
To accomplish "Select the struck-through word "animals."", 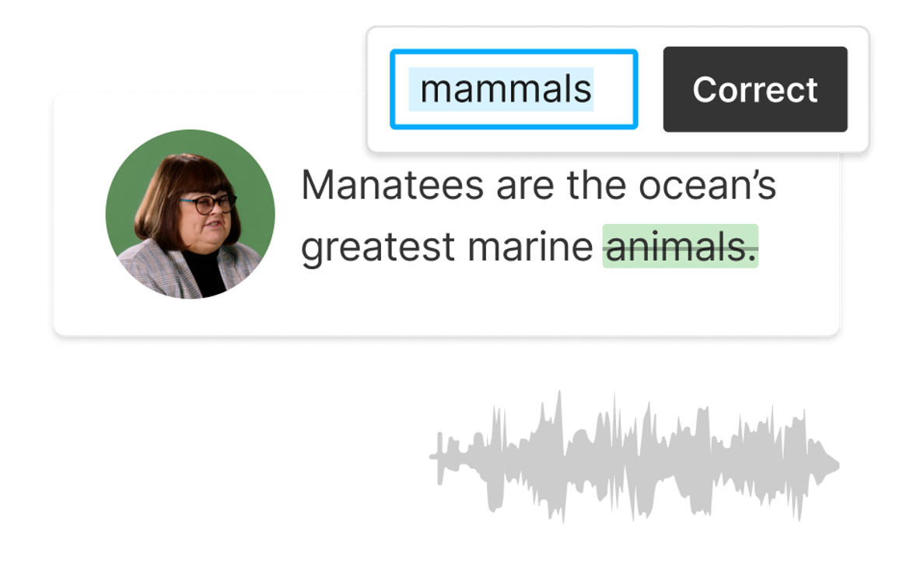I will coord(681,247).
